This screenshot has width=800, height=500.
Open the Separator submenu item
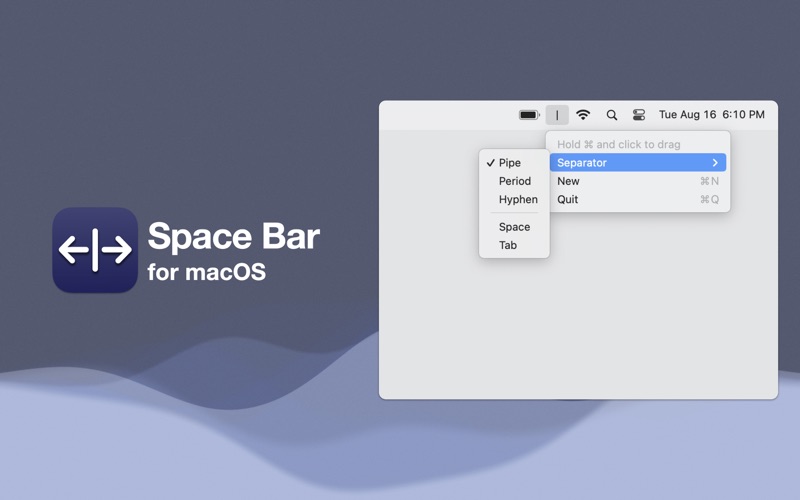coord(638,163)
